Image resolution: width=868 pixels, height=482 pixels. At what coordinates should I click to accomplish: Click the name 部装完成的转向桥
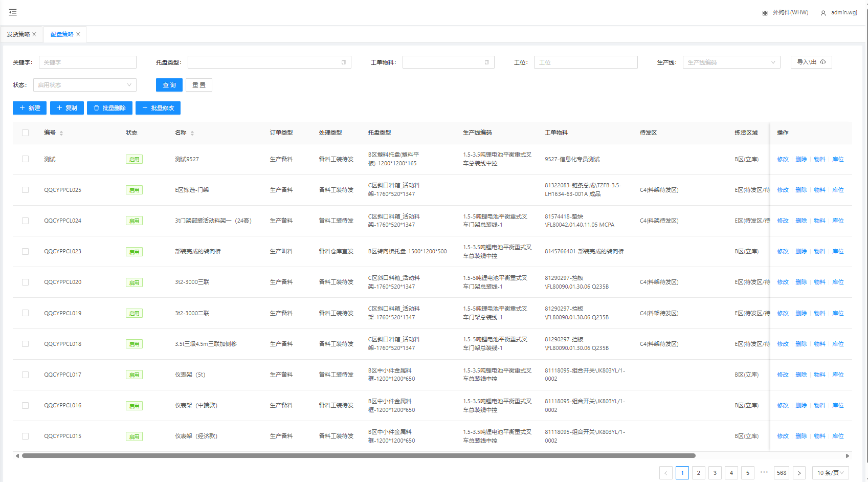click(198, 251)
